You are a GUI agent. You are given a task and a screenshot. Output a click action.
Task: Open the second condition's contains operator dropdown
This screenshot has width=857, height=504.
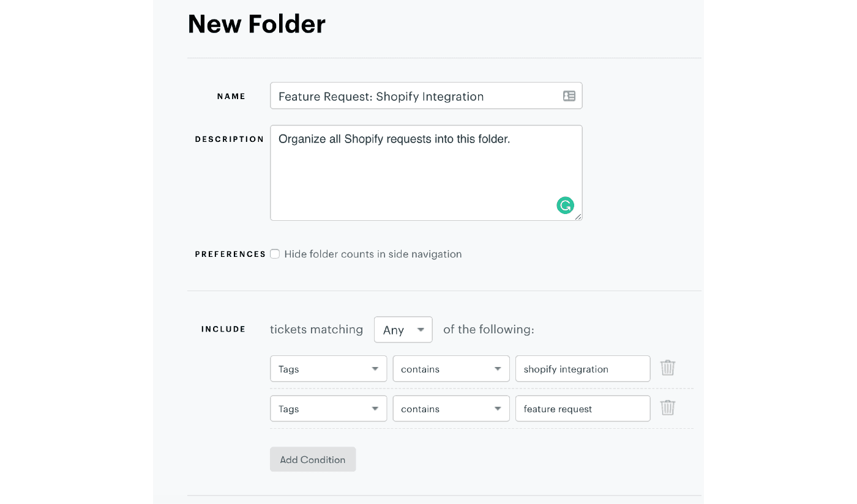tap(451, 409)
